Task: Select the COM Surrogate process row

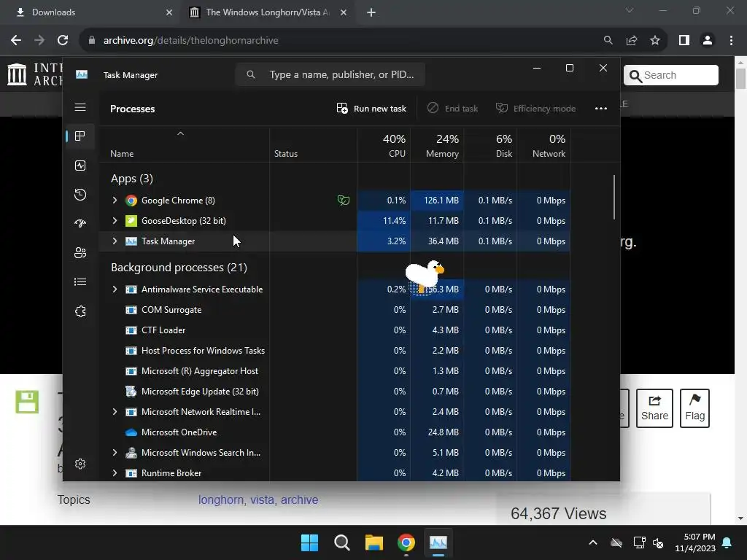Action: pos(334,310)
